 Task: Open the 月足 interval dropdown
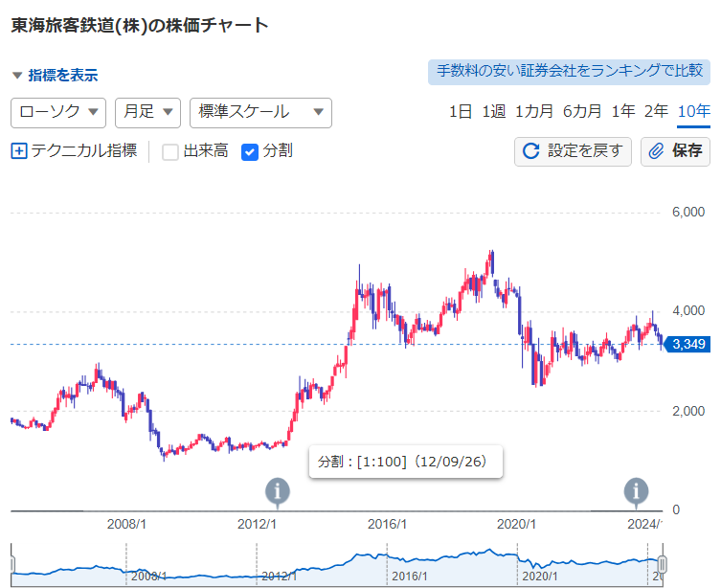point(147,113)
